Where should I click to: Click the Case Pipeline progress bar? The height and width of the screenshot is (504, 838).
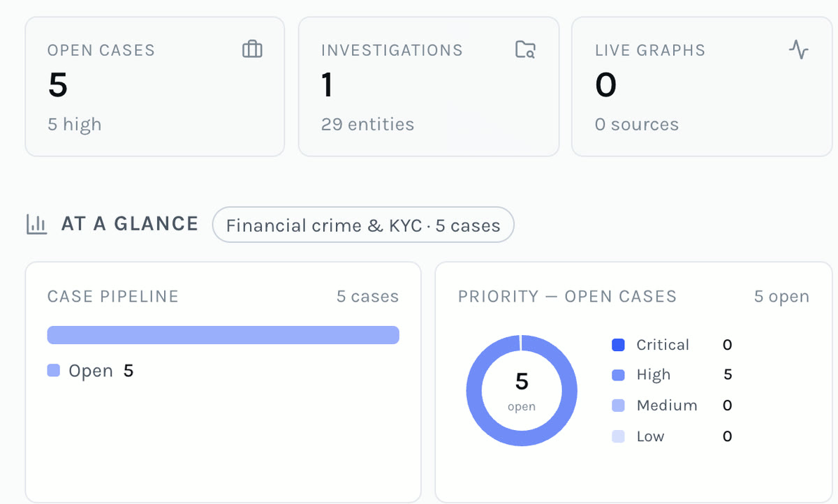223,335
